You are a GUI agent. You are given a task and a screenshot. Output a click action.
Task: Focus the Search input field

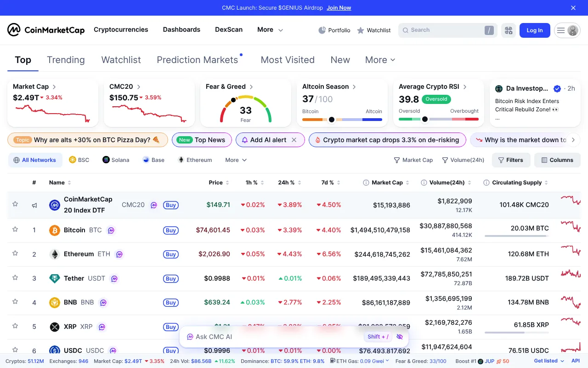click(x=448, y=30)
